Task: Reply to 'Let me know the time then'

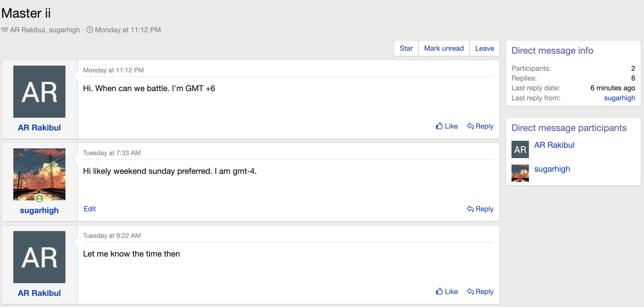Action: point(480,292)
